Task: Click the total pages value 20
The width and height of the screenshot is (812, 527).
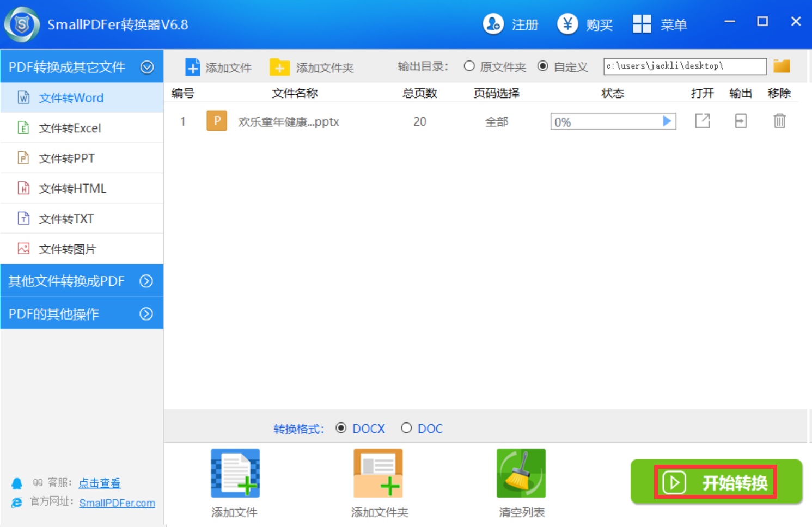Action: coord(420,121)
